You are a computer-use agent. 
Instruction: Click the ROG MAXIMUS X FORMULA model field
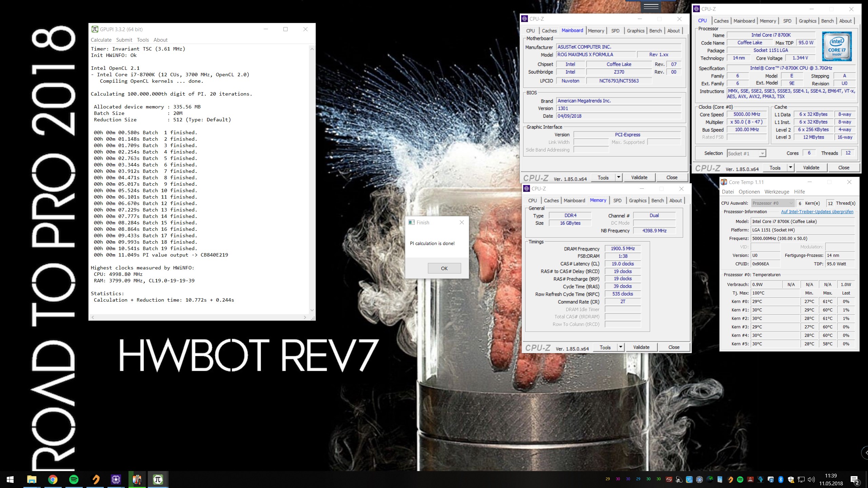(596, 55)
